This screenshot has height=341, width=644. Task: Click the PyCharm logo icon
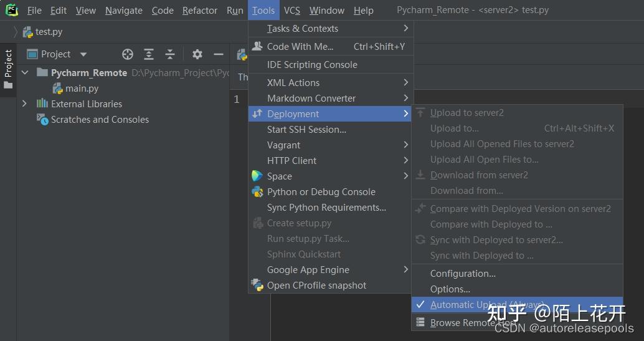click(x=12, y=10)
